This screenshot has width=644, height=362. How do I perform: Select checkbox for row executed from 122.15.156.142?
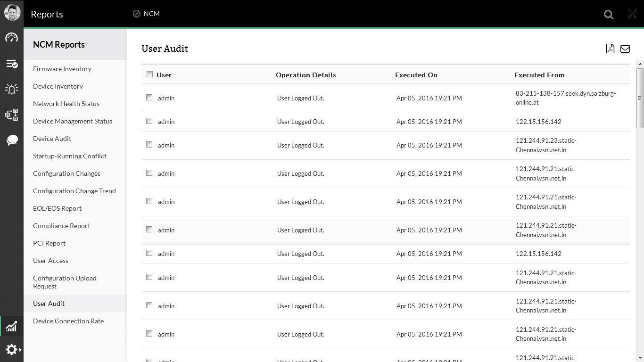[x=149, y=121]
